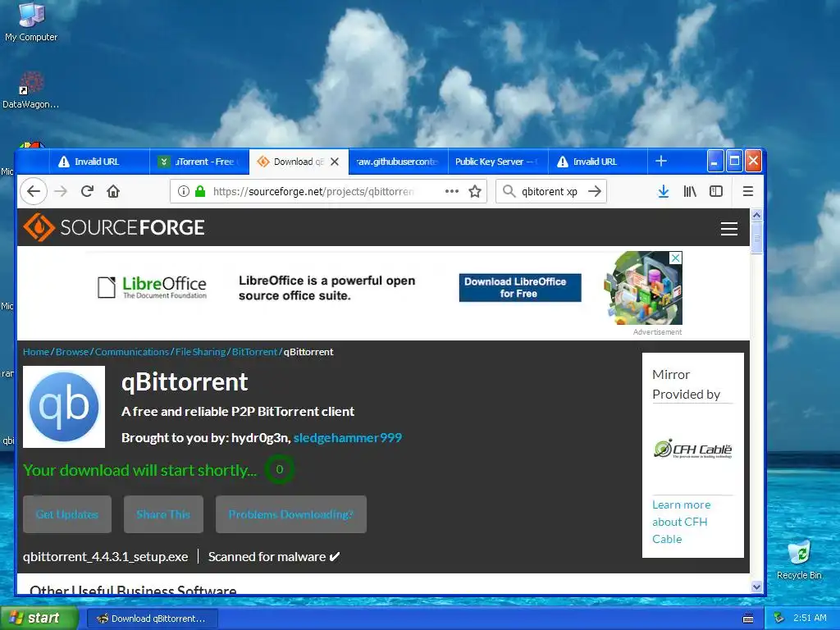Toggle the sidebar view icon
The width and height of the screenshot is (840, 630).
click(715, 191)
